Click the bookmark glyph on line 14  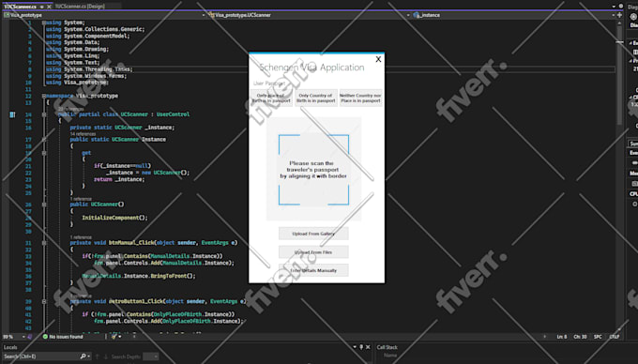click(12, 114)
